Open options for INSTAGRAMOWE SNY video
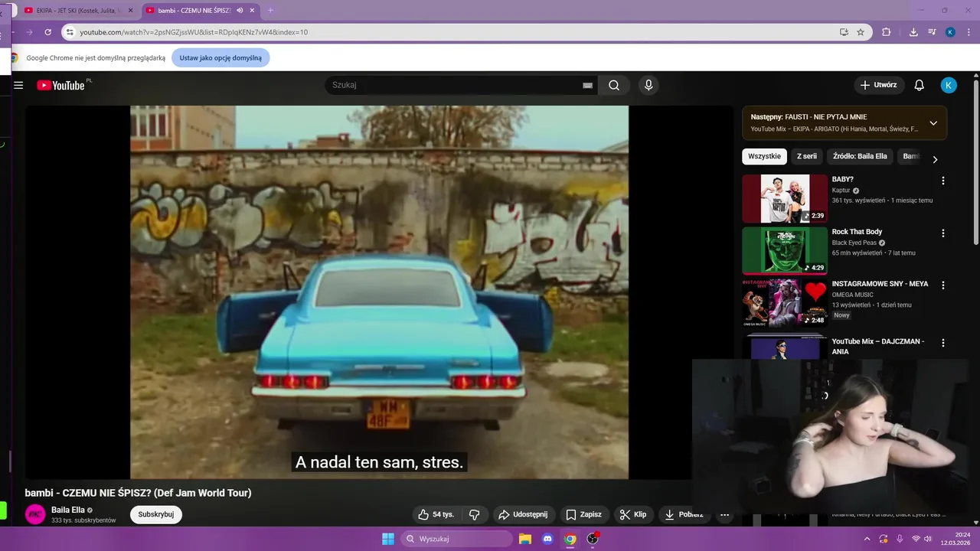This screenshot has width=980, height=551. 943,285
